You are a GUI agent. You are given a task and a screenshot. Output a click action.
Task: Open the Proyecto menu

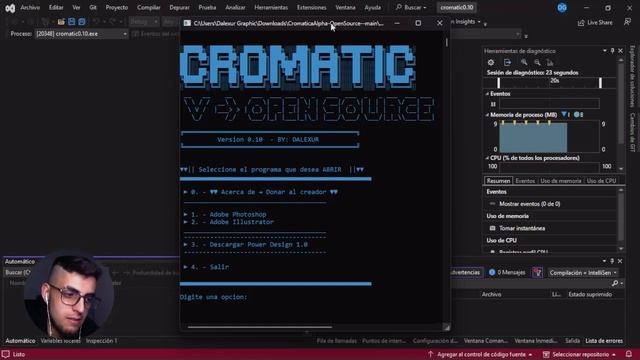(x=117, y=8)
